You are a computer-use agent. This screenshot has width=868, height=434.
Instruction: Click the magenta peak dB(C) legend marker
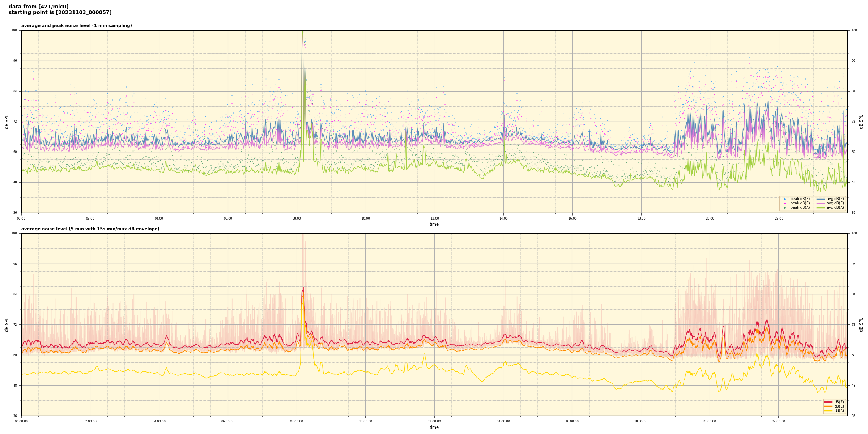click(784, 203)
